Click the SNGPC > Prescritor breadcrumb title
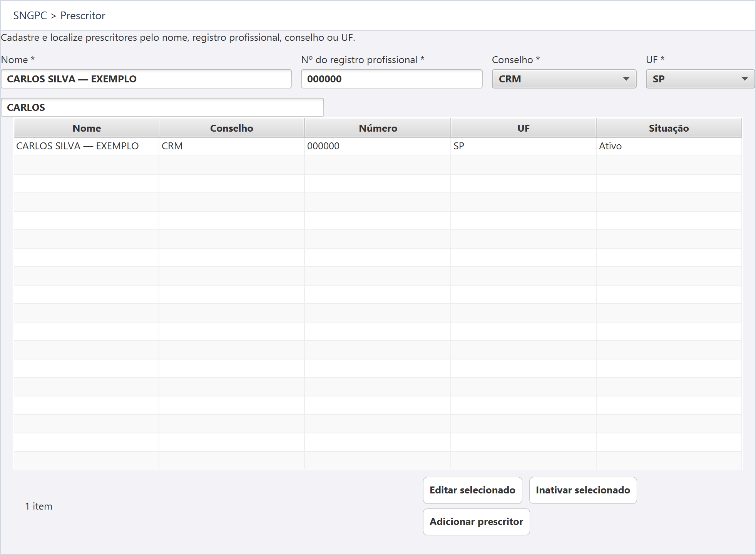 [59, 16]
